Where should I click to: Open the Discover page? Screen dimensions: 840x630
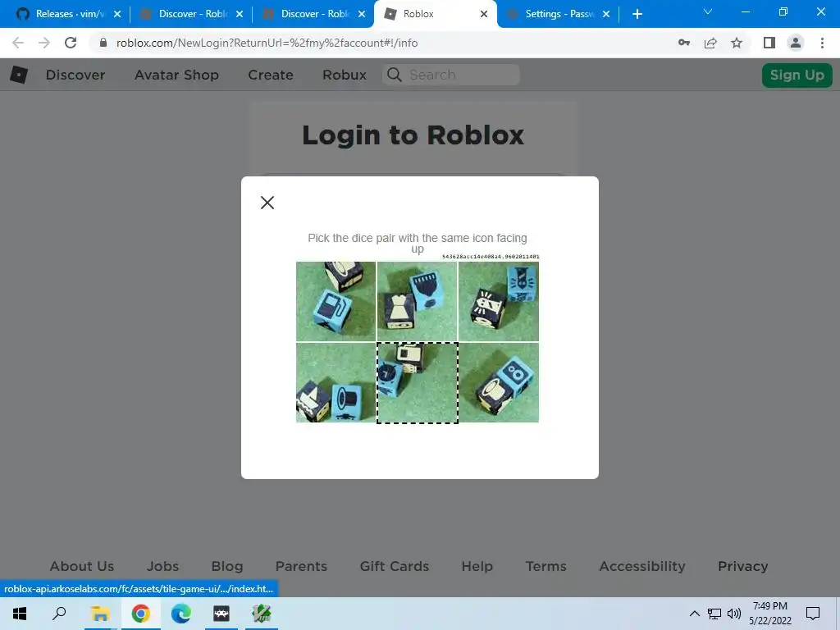point(75,75)
